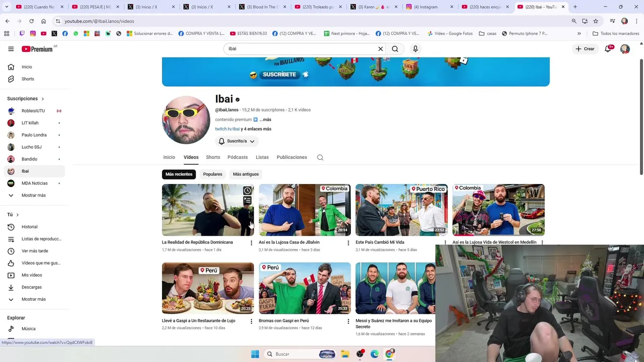Screen dimensions: 644x362
Task: Click the Chrome address bar URL
Action: (x=99, y=21)
